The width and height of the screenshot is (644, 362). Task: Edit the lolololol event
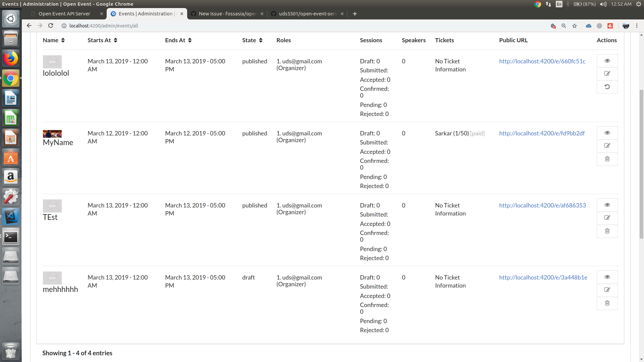tap(607, 74)
